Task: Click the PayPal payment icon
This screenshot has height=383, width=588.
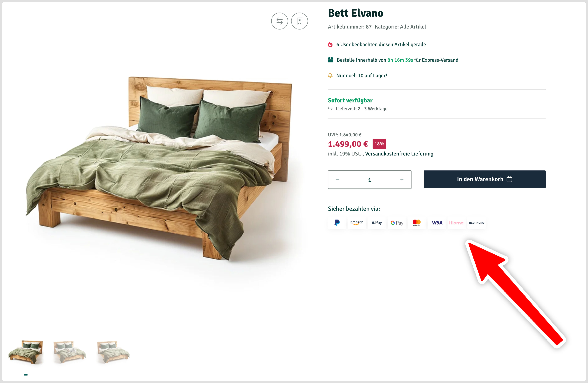Action: (337, 223)
